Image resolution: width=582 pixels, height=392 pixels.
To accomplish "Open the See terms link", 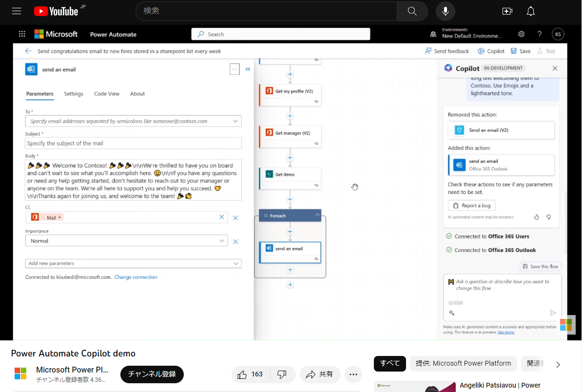I will (x=506, y=332).
